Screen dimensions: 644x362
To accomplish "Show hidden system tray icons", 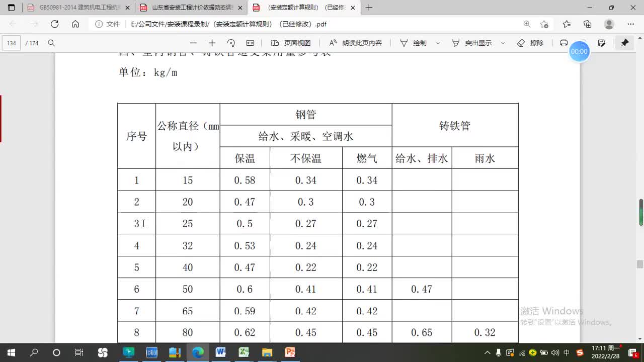I will point(487,352).
